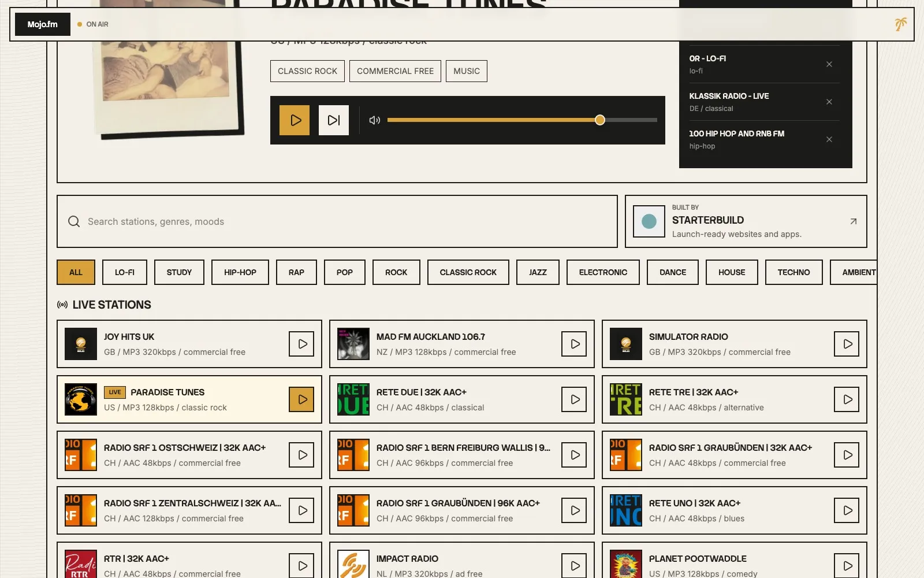Filter stations by STUDY

[179, 272]
